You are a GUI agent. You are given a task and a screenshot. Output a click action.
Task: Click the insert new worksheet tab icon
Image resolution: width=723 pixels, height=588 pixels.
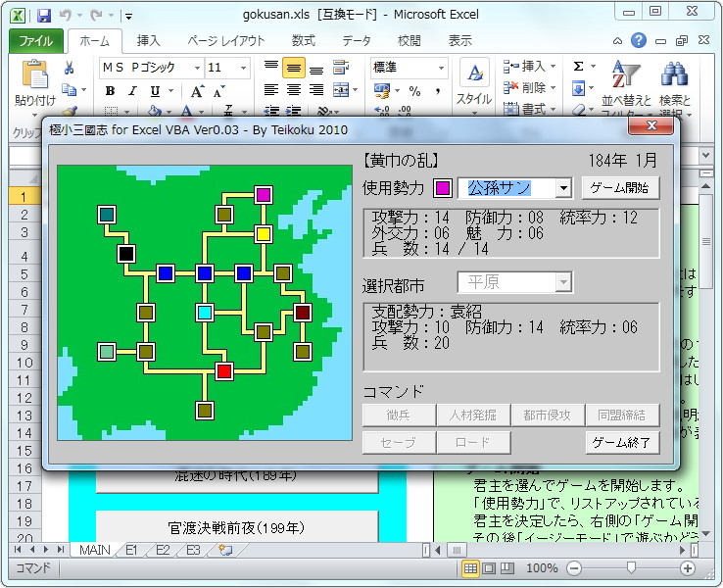click(225, 550)
